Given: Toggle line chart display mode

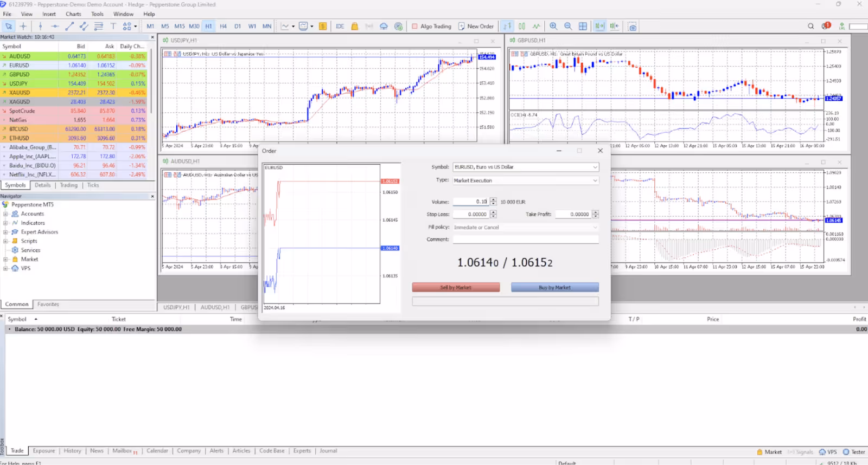Looking at the screenshot, I should pos(537,26).
